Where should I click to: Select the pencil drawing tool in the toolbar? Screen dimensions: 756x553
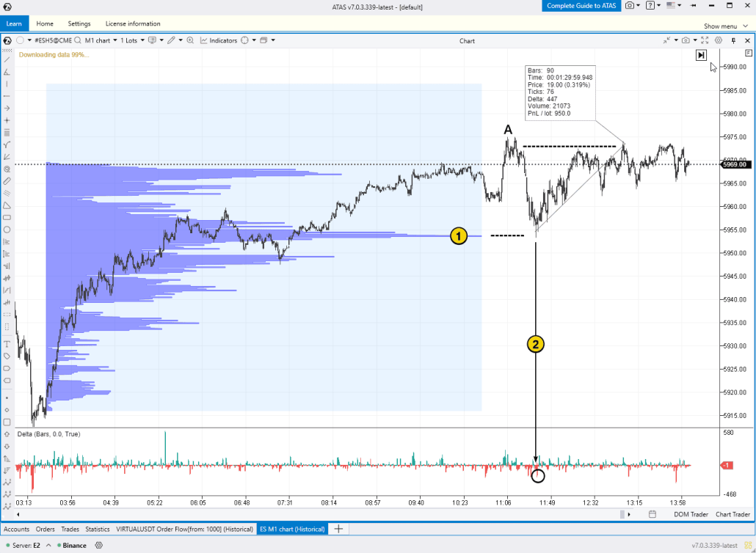pos(171,40)
